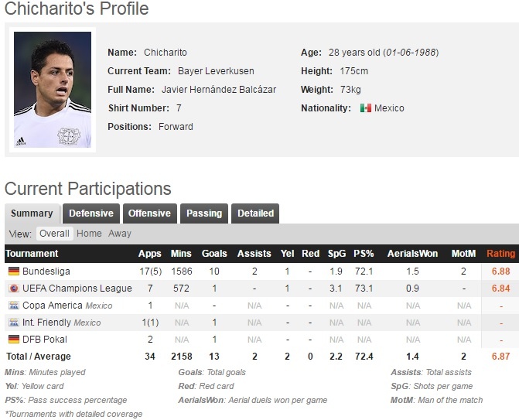Switch to the Offensive tab
Screen dimensions: 519x420
(149, 213)
